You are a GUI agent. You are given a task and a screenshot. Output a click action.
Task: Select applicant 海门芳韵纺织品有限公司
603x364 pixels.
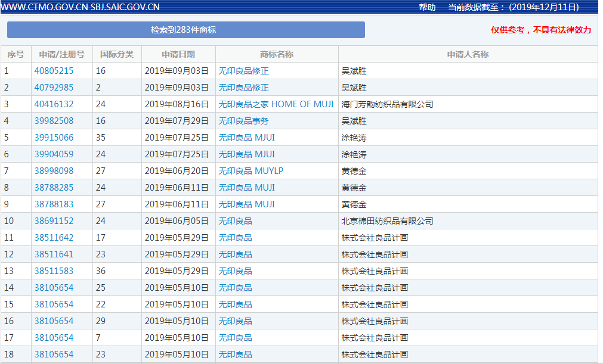(387, 104)
